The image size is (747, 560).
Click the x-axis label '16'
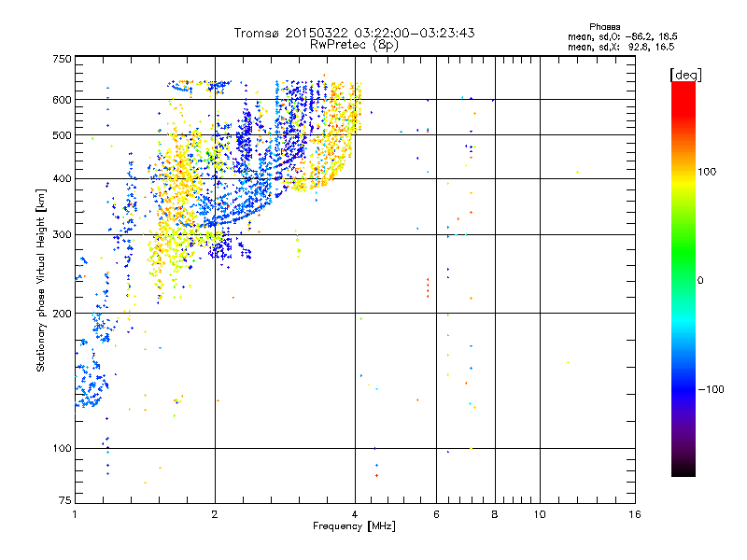[635, 514]
